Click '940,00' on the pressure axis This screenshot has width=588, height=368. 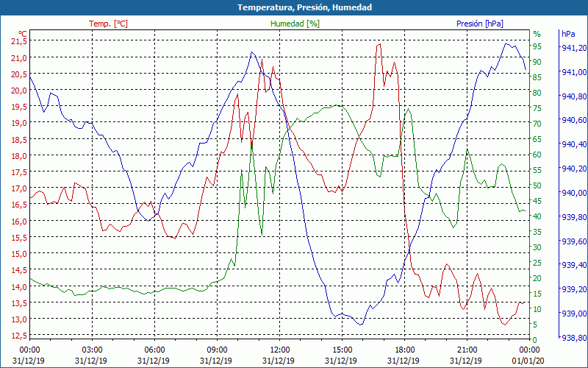point(573,193)
